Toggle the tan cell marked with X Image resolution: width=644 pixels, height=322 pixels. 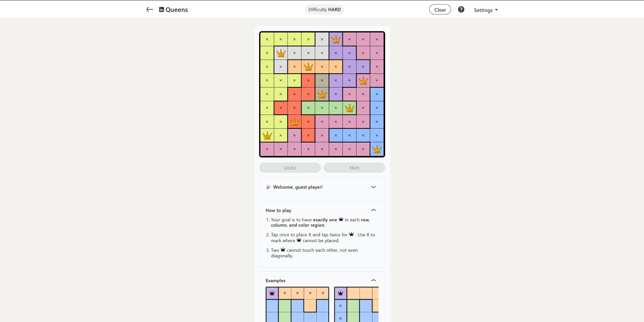322,80
